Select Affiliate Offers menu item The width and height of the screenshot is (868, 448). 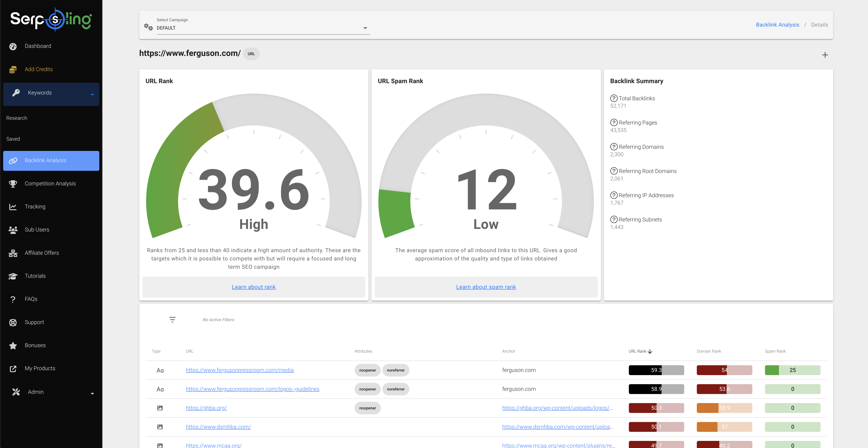(51, 253)
